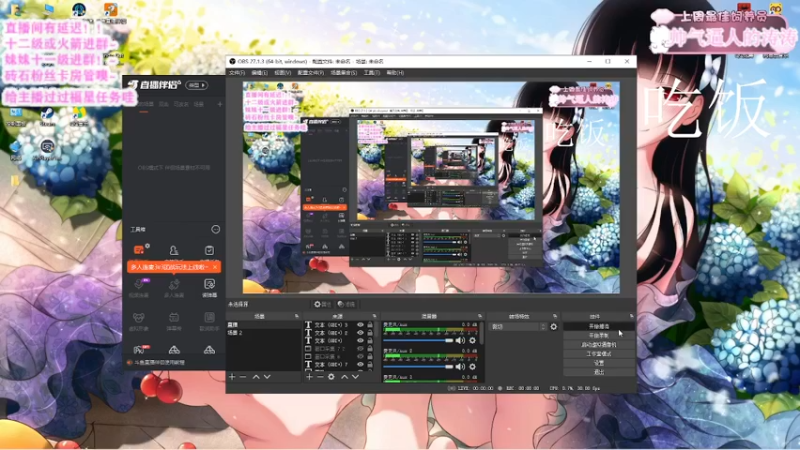Open the person silhouette tool in the toolbox
This screenshot has height=450, width=800.
tap(174, 250)
